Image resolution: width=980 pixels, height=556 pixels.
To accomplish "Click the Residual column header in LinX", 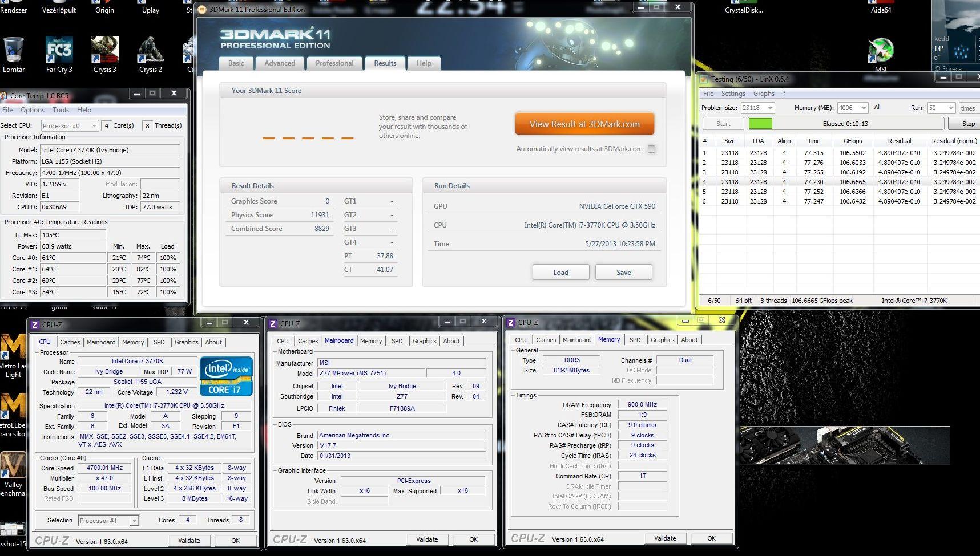I will coord(899,141).
